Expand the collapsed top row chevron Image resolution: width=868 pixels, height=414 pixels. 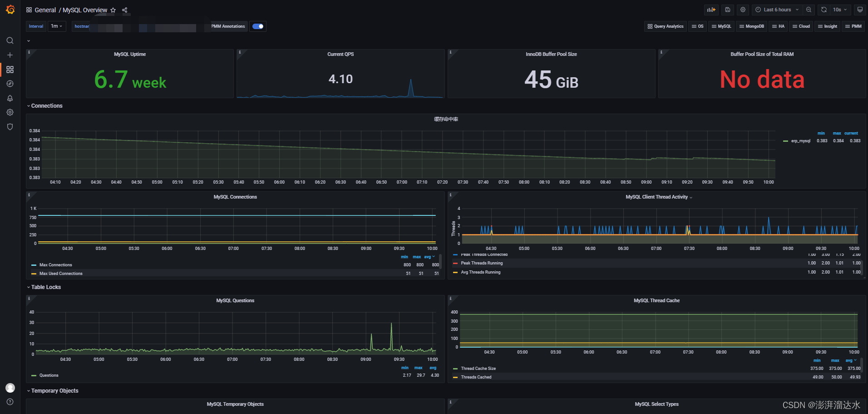(29, 41)
